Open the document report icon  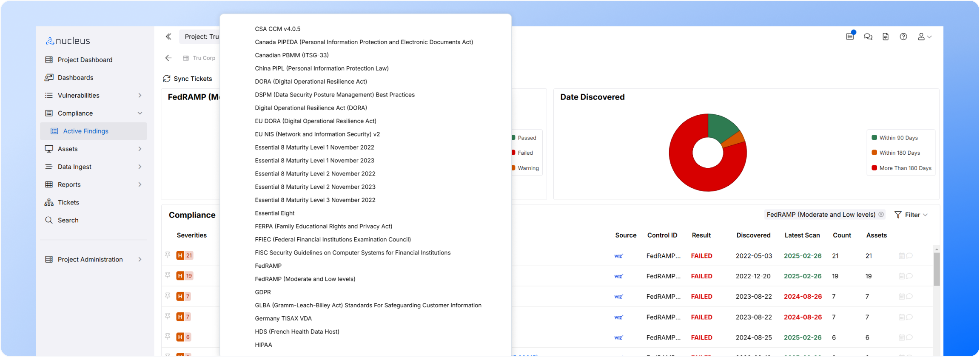pyautogui.click(x=886, y=37)
